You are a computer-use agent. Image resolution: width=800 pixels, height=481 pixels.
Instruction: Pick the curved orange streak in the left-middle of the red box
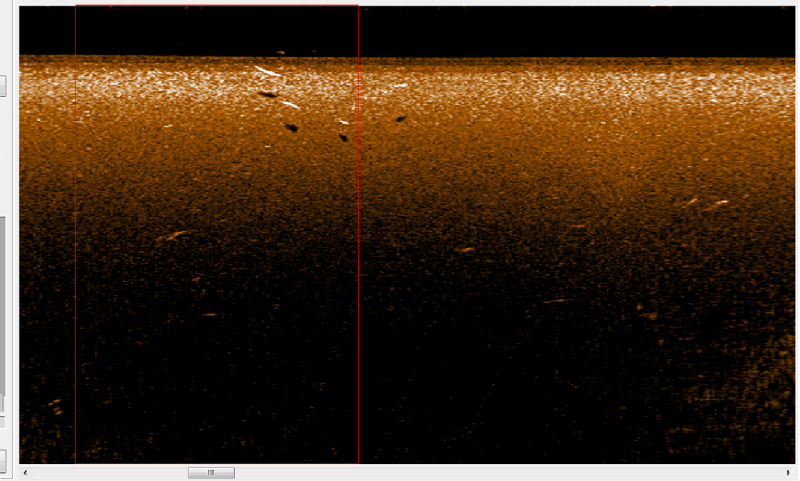pyautogui.click(x=175, y=236)
